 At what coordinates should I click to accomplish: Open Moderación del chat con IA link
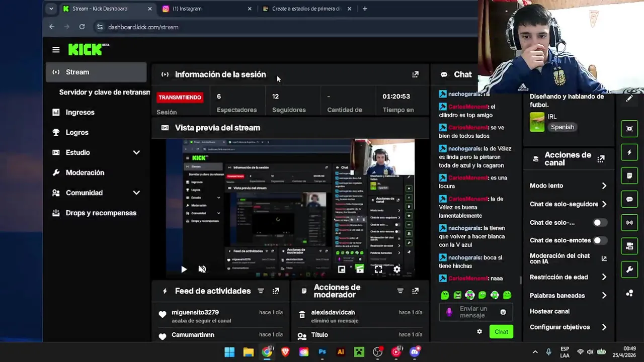(568, 258)
